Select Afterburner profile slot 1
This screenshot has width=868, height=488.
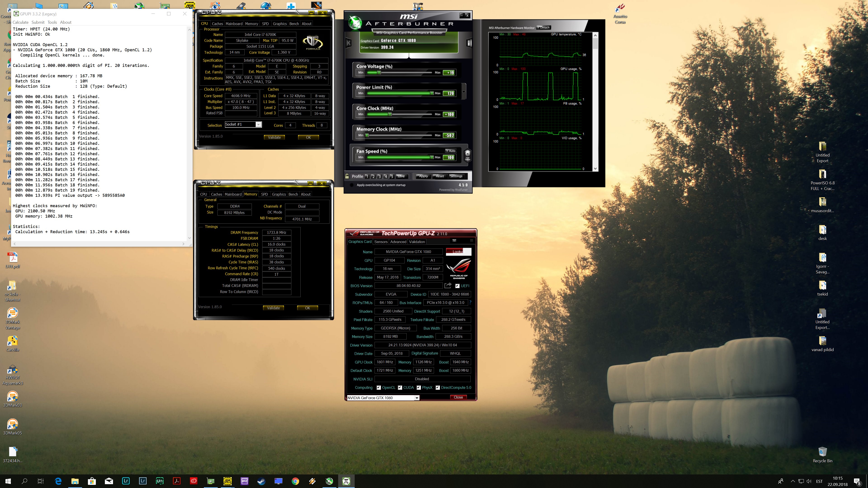(367, 176)
